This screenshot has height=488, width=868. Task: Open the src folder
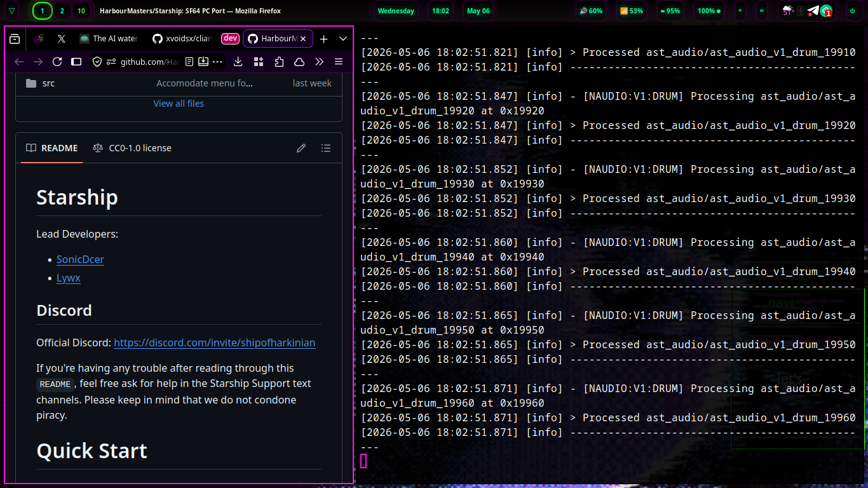point(49,83)
